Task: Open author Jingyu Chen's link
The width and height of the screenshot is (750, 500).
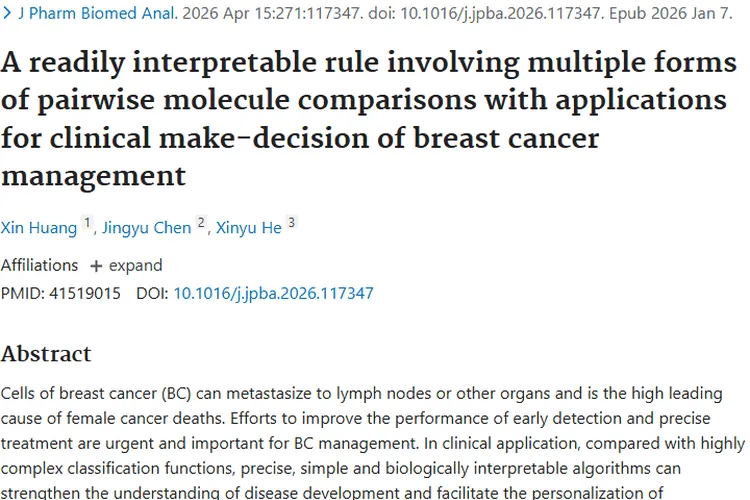Action: [x=145, y=228]
